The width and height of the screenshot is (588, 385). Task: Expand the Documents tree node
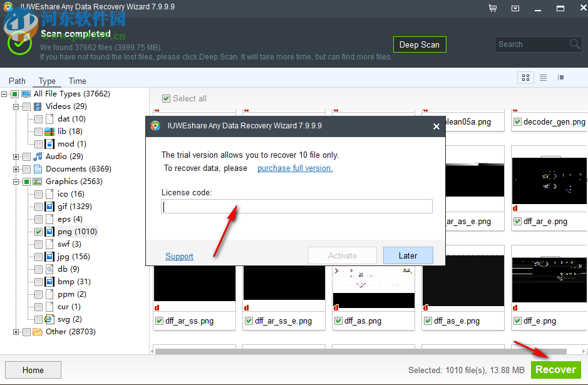[16, 169]
